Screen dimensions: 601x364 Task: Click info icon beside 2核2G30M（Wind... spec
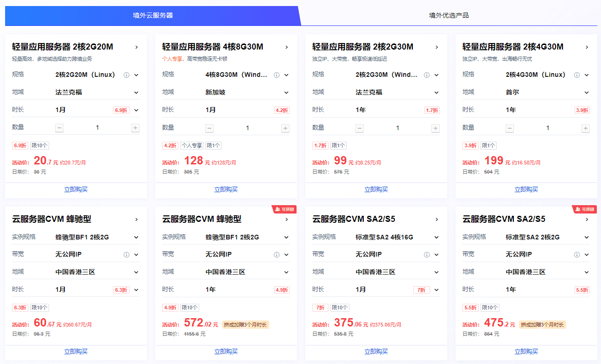pos(427,75)
